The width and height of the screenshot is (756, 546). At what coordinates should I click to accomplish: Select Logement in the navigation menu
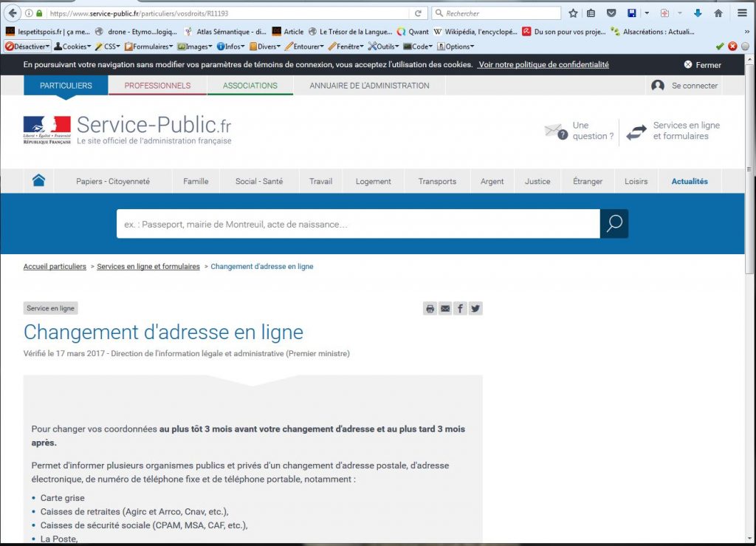373,181
